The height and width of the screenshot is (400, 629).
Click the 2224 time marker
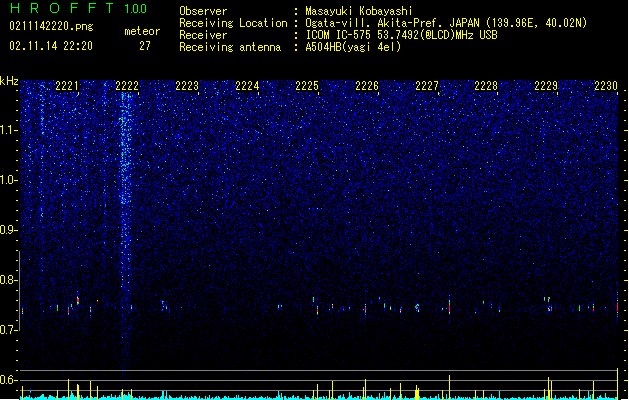coord(247,86)
